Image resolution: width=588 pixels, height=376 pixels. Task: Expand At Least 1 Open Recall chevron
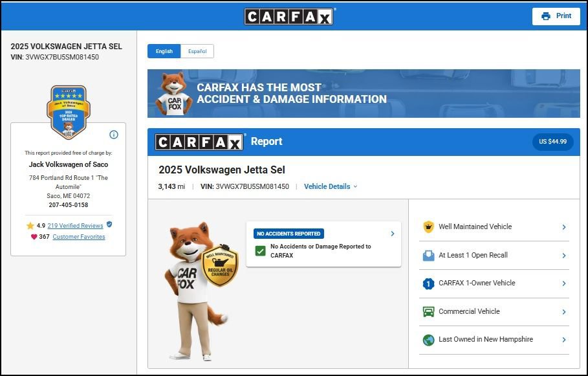(x=564, y=256)
